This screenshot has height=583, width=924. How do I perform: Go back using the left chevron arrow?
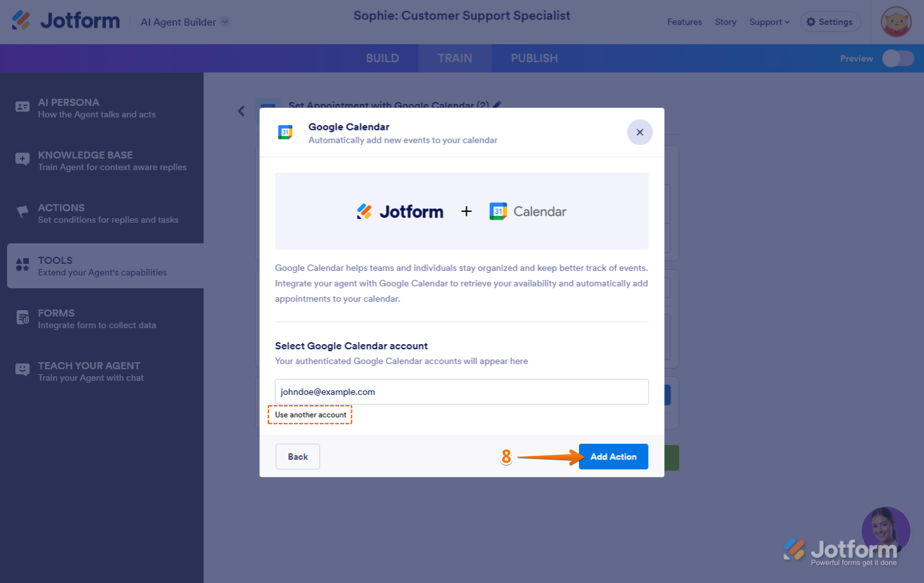[241, 111]
